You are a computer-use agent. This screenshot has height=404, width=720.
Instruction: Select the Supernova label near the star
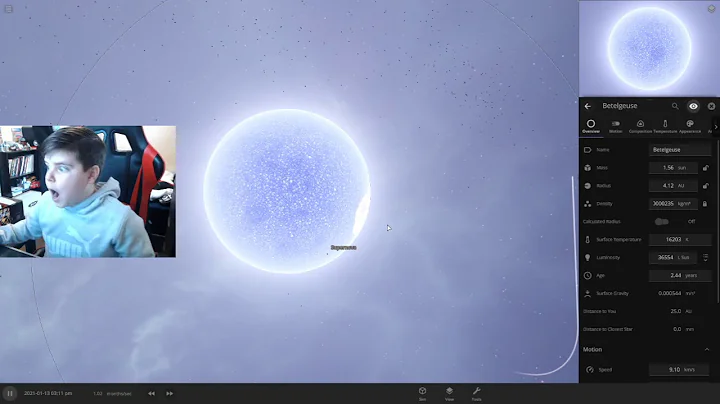point(343,247)
